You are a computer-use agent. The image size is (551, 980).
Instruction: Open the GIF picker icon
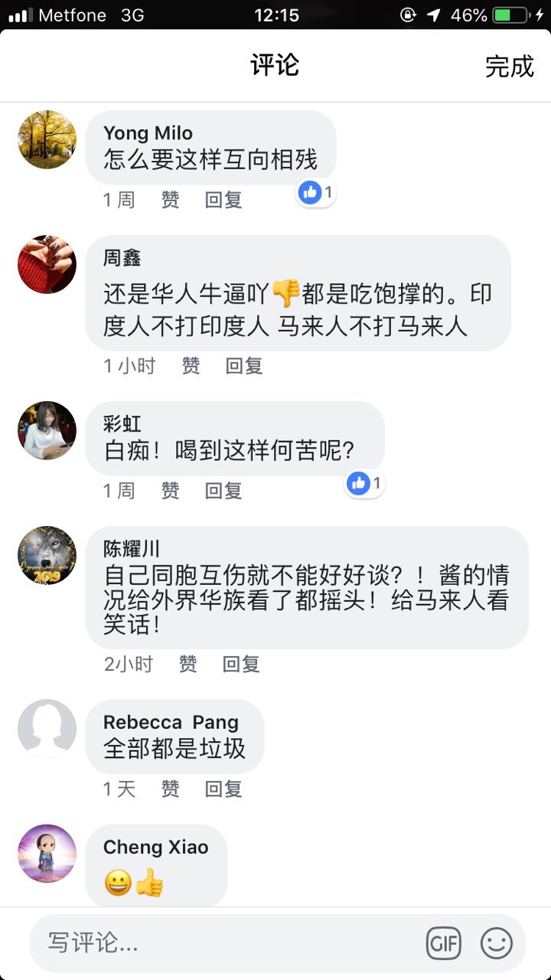click(x=444, y=943)
